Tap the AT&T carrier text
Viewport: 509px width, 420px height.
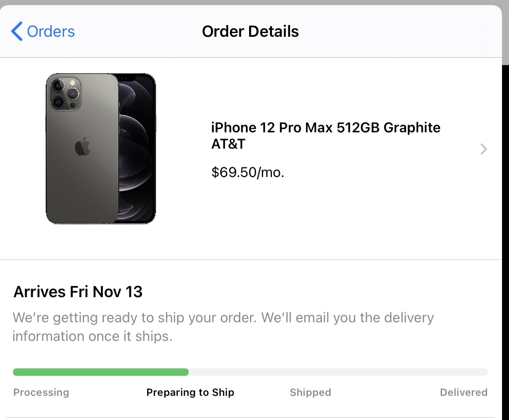pos(228,144)
